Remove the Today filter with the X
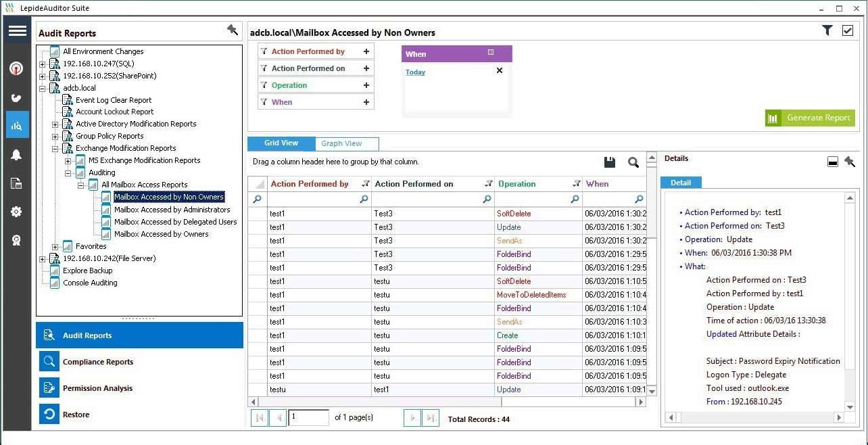Image resolution: width=868 pixels, height=445 pixels. [500, 70]
